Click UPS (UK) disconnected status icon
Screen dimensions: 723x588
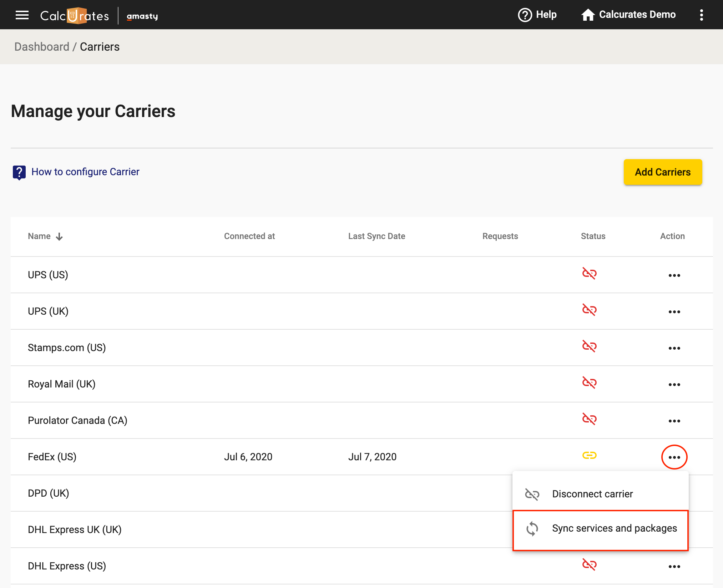click(589, 310)
